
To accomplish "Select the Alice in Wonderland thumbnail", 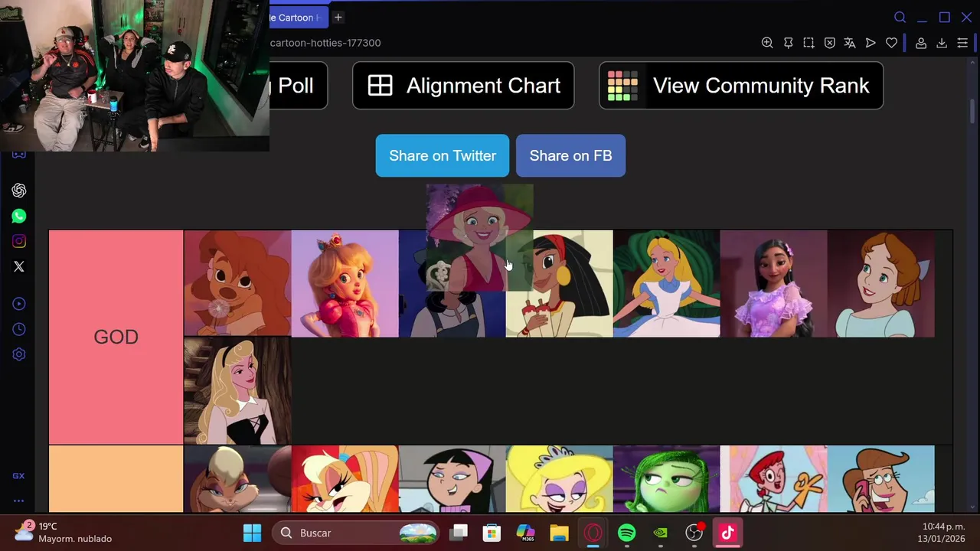I will pyautogui.click(x=666, y=284).
